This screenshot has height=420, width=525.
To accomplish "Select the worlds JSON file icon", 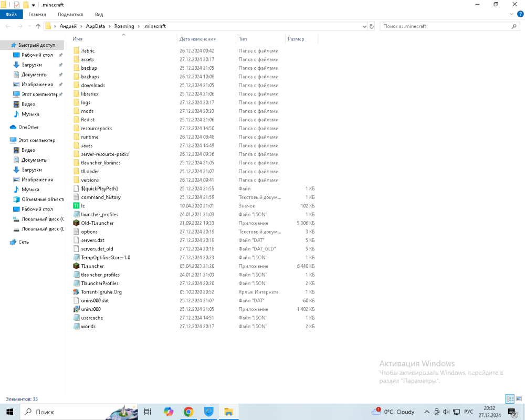I will click(x=76, y=326).
